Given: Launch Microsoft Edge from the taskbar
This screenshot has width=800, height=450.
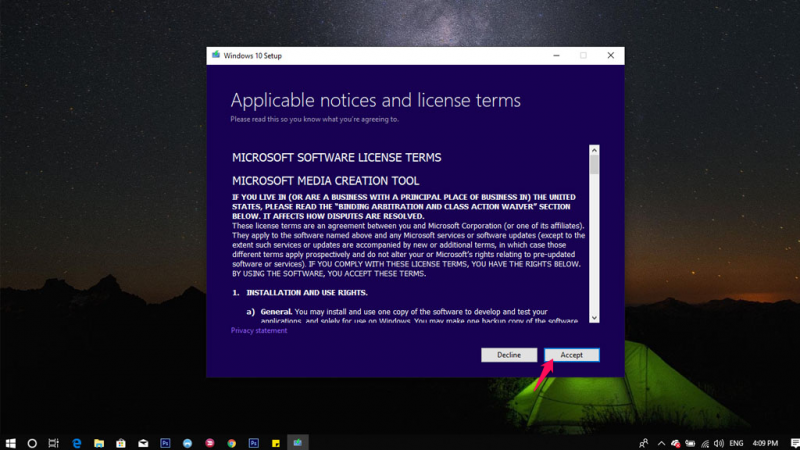Looking at the screenshot, I should tap(76, 442).
